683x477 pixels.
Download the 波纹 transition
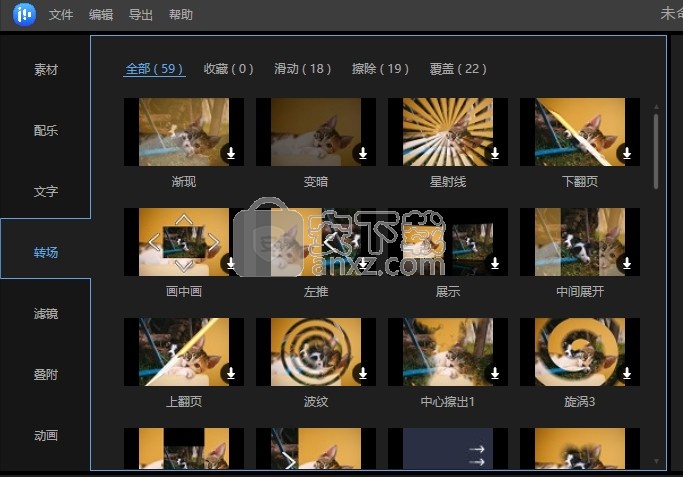tap(363, 373)
